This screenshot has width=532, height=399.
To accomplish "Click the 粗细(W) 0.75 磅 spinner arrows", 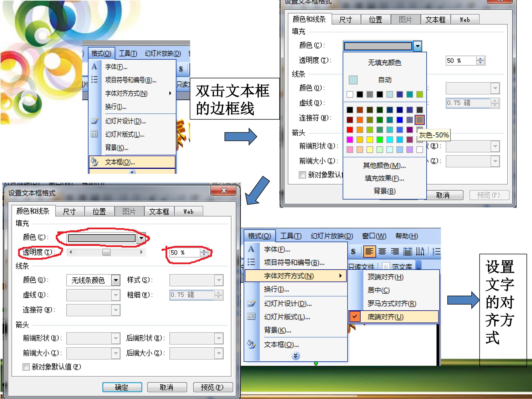I will coord(218,295).
